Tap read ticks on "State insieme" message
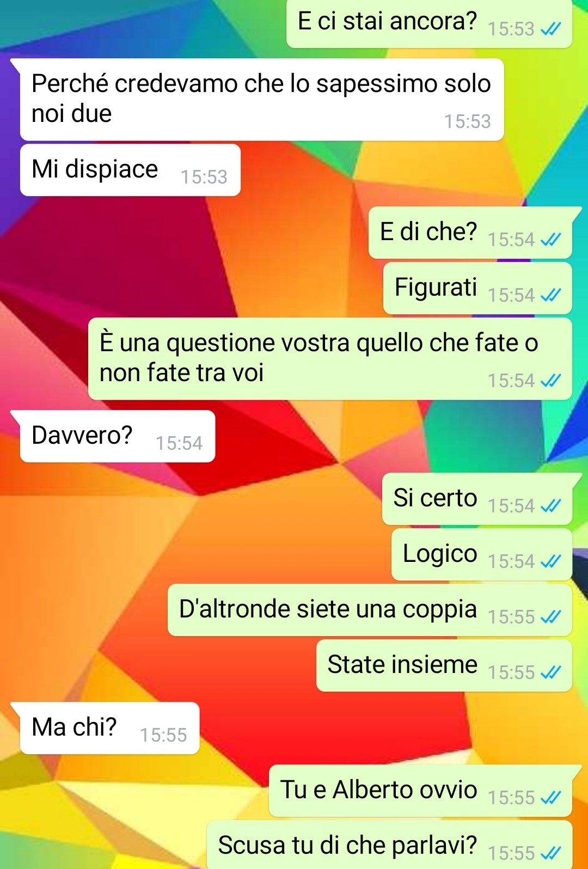The height and width of the screenshot is (869, 588). click(550, 672)
